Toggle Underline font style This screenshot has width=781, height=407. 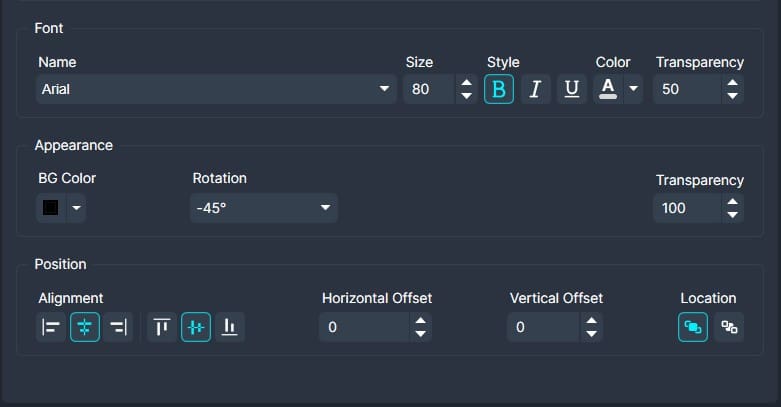point(571,90)
